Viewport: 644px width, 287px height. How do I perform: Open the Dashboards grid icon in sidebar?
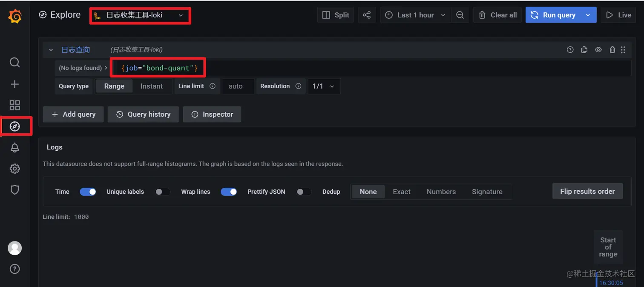(15, 105)
